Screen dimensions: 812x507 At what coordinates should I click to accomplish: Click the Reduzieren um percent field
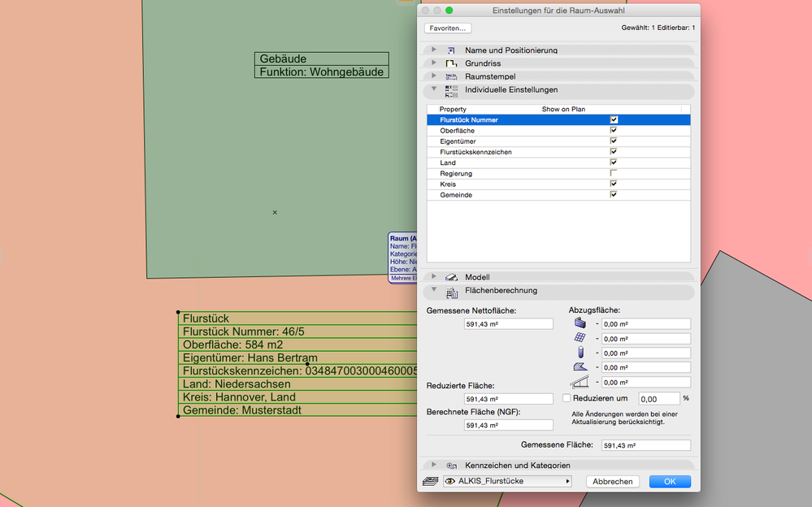click(658, 399)
